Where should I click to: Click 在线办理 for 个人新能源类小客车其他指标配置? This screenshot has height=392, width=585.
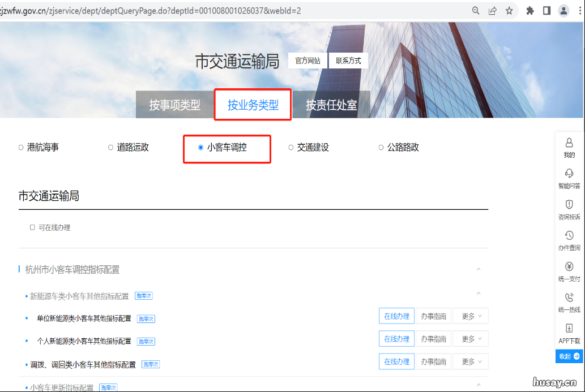(x=396, y=338)
